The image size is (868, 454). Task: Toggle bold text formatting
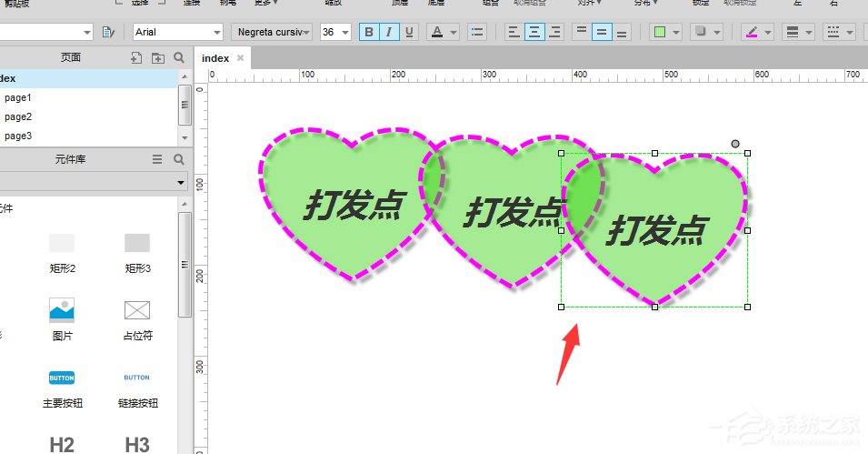pos(369,32)
